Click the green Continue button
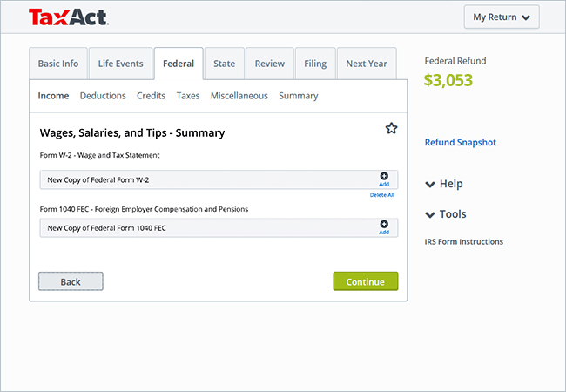Viewport: 566px width, 392px height. coord(366,281)
